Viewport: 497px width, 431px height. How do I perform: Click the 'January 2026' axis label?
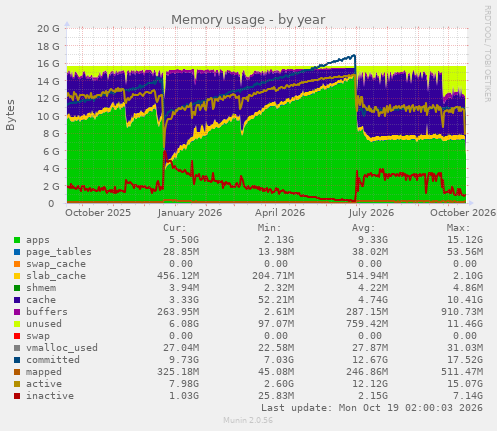pyautogui.click(x=190, y=213)
